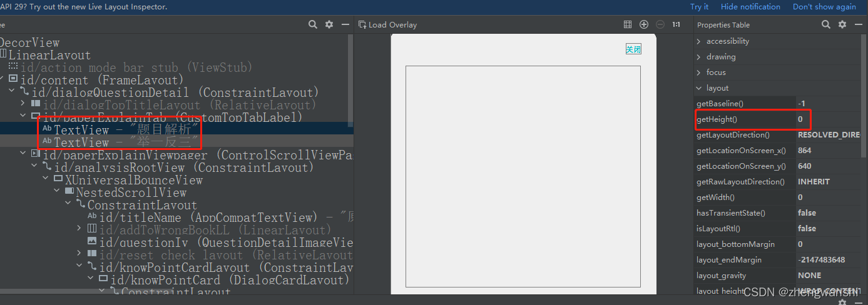The image size is (868, 305).
Task: Zoom out of the layout preview
Action: pyautogui.click(x=660, y=24)
